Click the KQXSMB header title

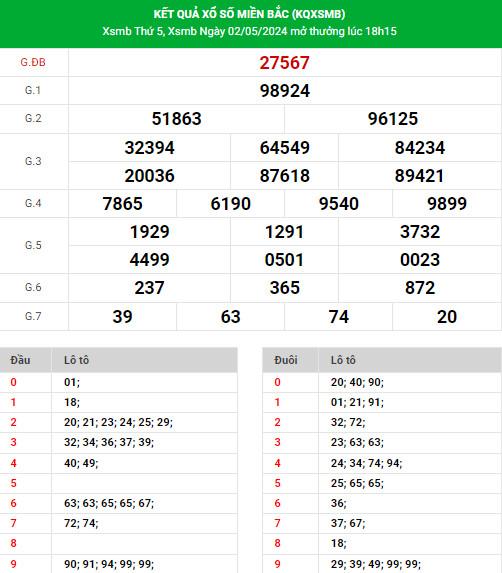(x=250, y=14)
